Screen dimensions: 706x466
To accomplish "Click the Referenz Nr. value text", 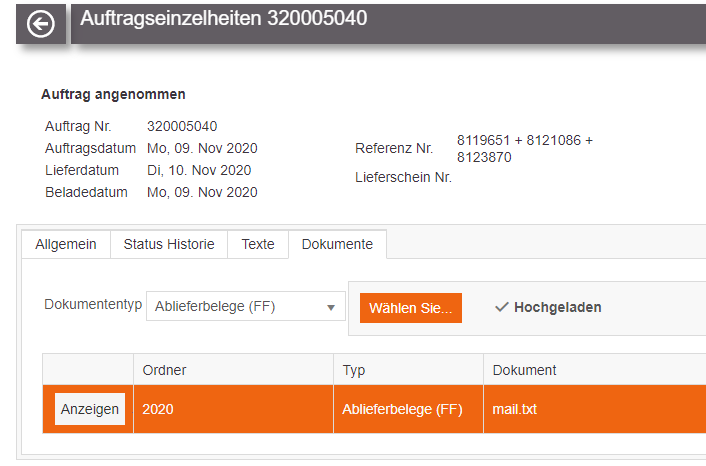I will tap(524, 149).
